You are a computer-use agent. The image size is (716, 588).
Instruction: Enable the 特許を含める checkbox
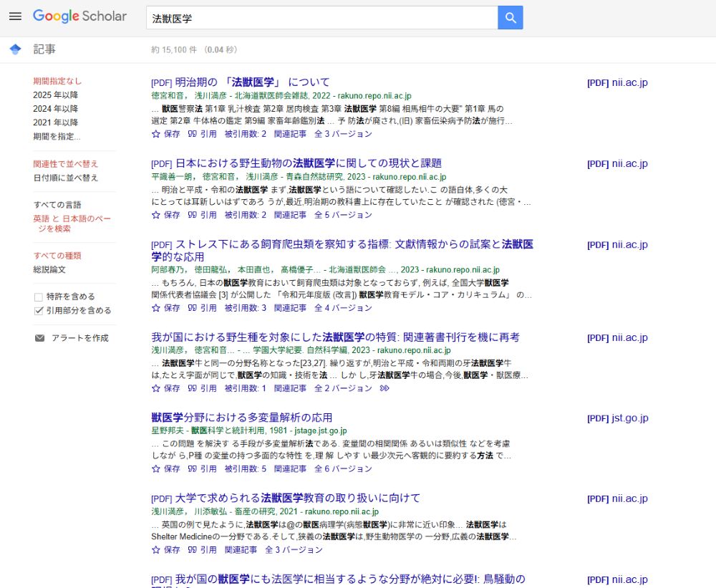tap(39, 297)
